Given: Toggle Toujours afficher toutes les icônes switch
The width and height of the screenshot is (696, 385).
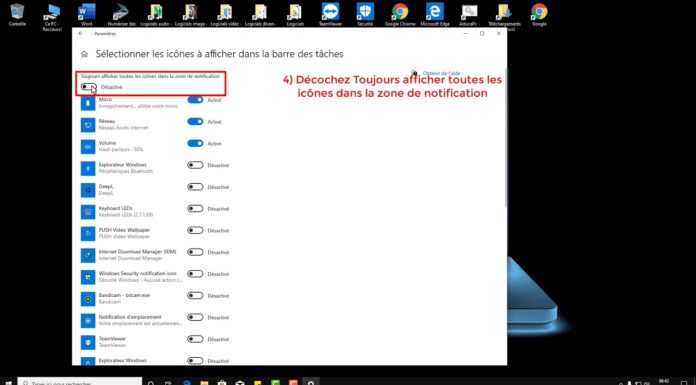Looking at the screenshot, I should tap(89, 87).
